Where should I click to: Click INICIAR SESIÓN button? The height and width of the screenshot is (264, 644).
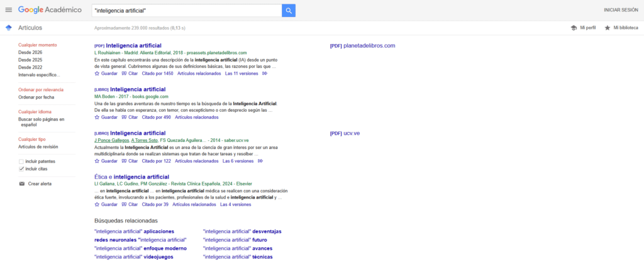pos(621,10)
